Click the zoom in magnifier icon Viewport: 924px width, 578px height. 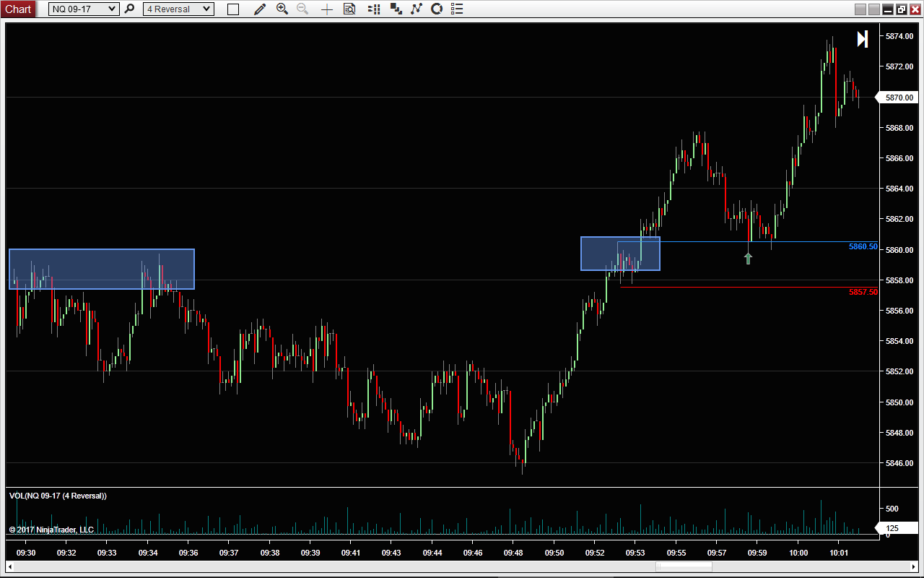(282, 9)
